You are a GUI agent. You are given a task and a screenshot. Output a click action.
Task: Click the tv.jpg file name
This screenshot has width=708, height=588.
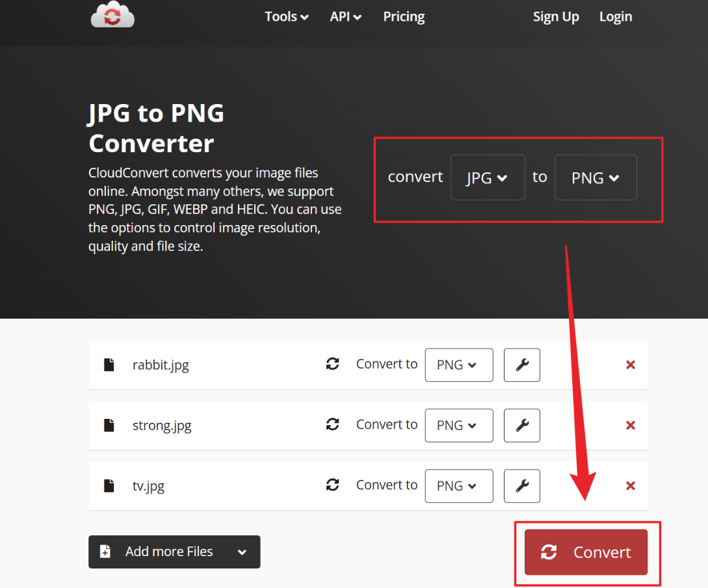148,486
